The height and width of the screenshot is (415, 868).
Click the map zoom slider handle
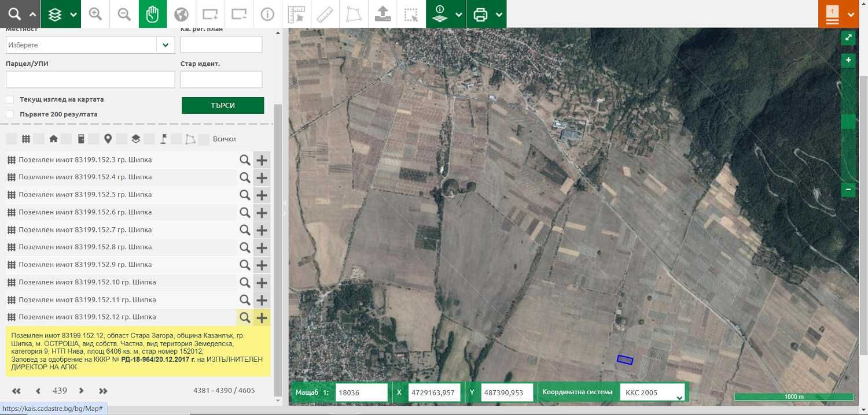[x=848, y=121]
